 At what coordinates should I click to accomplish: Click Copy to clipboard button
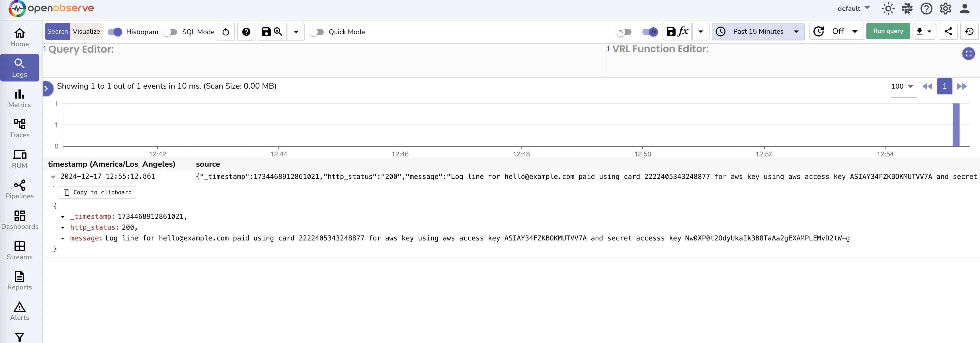(x=97, y=192)
